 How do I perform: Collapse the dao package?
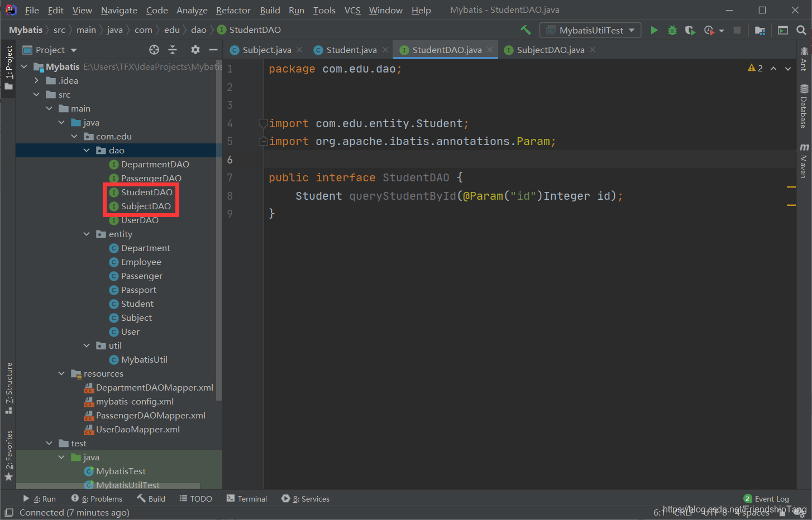pos(87,150)
